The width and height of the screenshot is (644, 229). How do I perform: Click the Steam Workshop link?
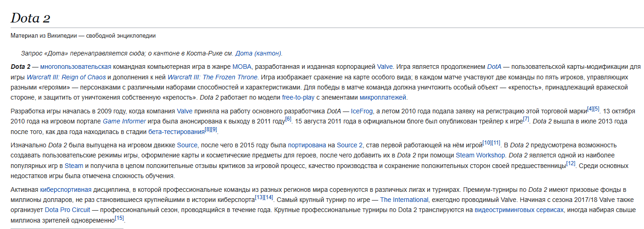coord(481,155)
